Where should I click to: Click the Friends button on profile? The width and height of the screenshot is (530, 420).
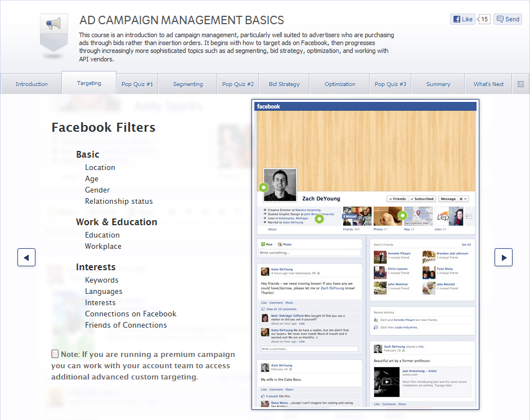(397, 199)
